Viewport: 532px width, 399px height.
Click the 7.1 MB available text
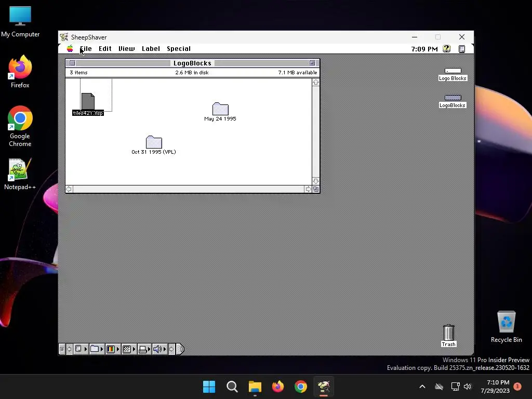[x=298, y=73]
